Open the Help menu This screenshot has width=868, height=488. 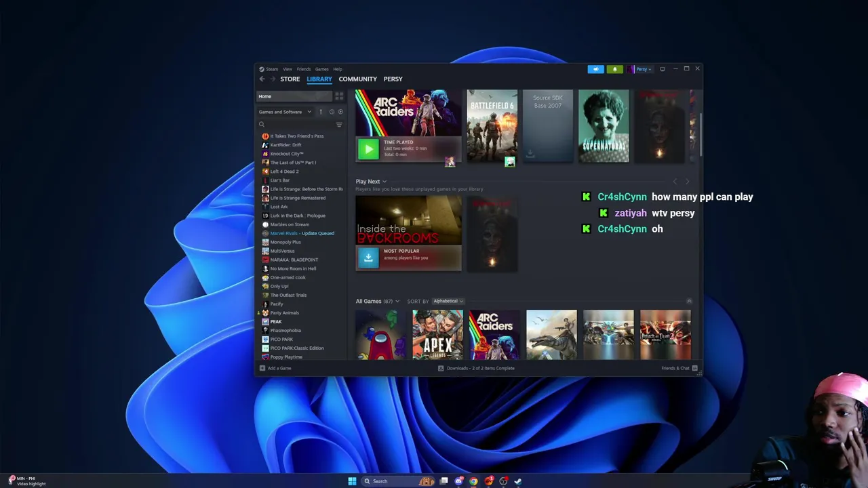pos(338,69)
